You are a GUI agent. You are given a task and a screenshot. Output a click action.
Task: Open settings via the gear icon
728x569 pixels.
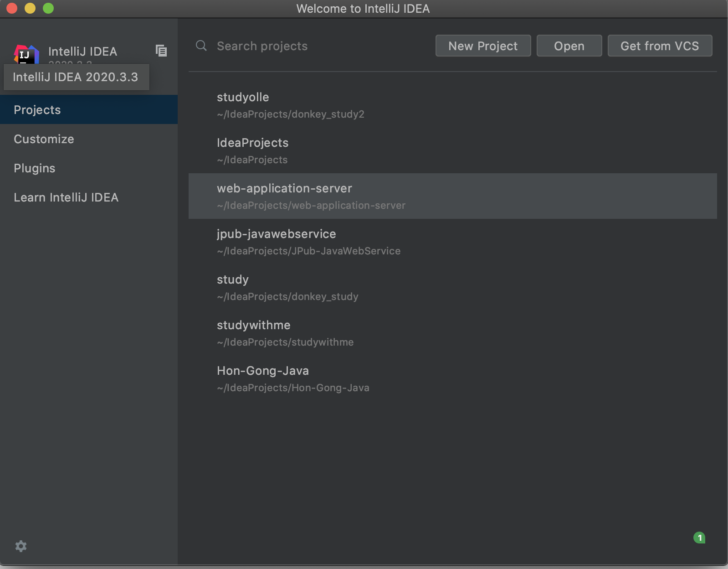pyautogui.click(x=21, y=546)
